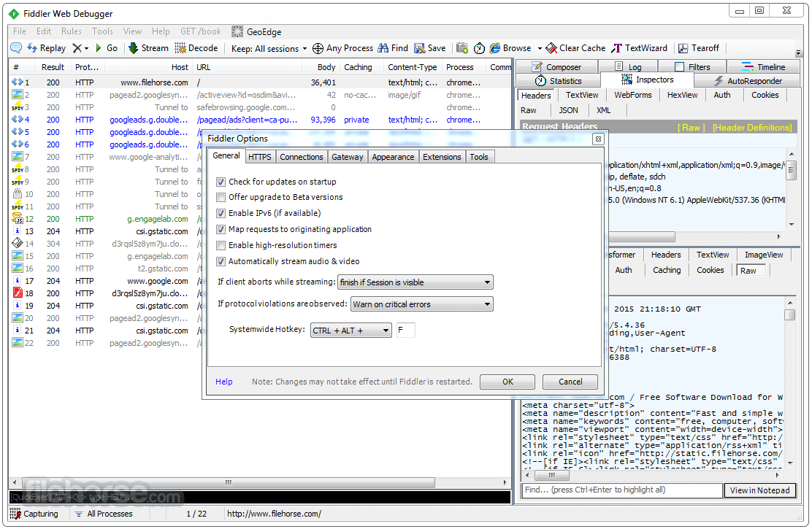Enable high-resolution timers checkbox
The image size is (812, 529).
point(221,245)
